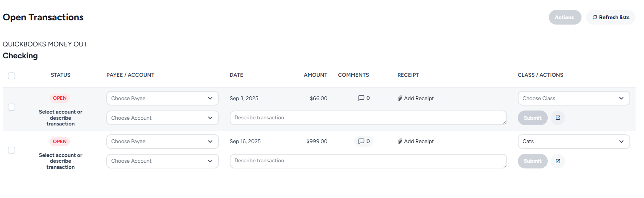The width and height of the screenshot is (644, 198).
Task: Check the Sep 16, 2025 transaction checkbox
Action: 12,150
